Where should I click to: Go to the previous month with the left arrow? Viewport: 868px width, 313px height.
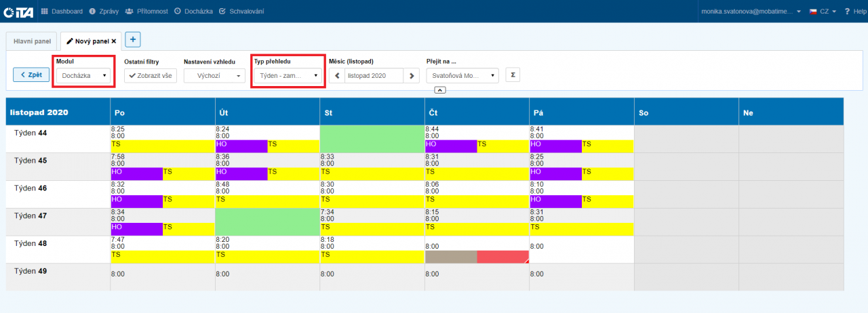point(337,76)
